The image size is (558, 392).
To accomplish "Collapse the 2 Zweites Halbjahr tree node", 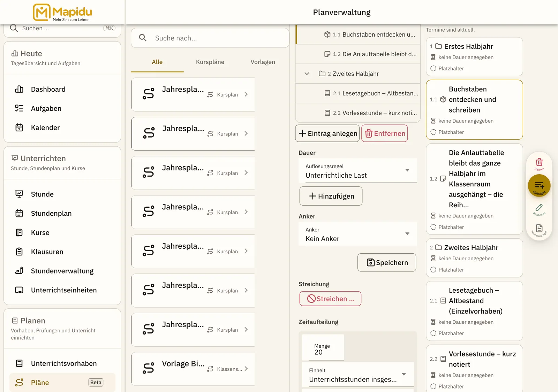I will point(307,74).
